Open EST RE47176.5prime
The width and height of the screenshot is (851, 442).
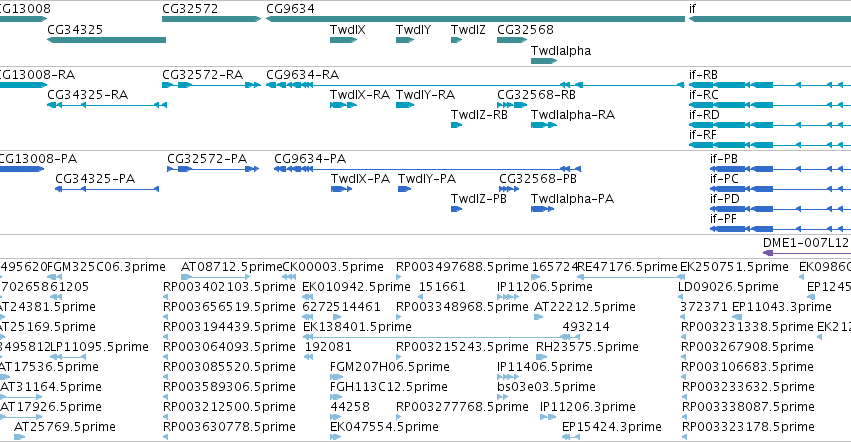pos(627,267)
